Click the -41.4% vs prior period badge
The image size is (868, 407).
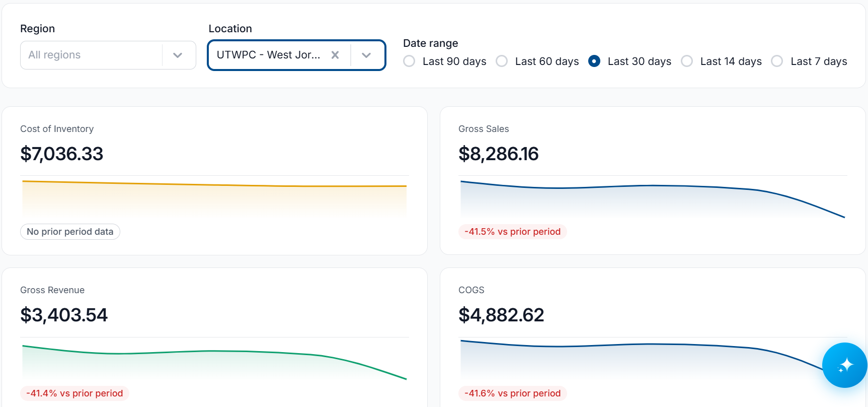click(x=74, y=393)
